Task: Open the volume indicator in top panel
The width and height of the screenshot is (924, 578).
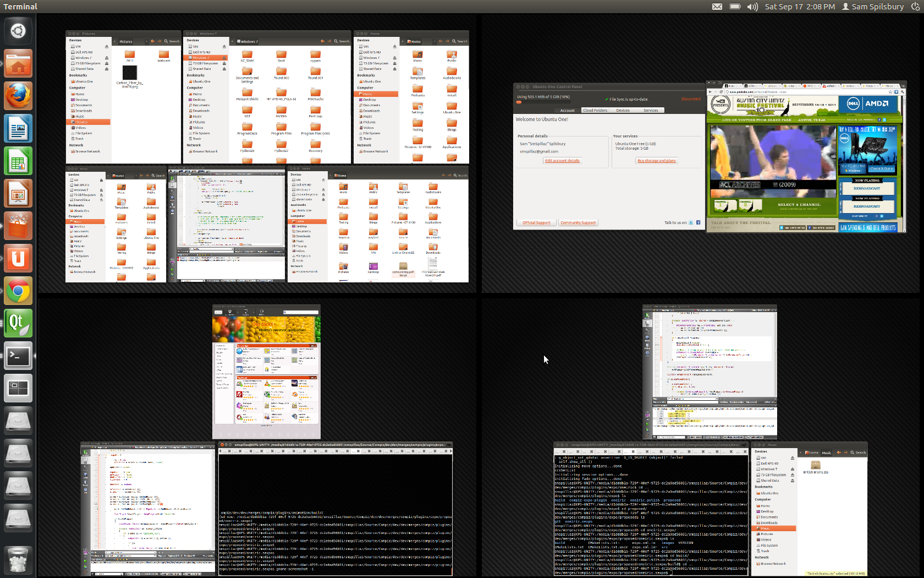Action: pyautogui.click(x=752, y=7)
